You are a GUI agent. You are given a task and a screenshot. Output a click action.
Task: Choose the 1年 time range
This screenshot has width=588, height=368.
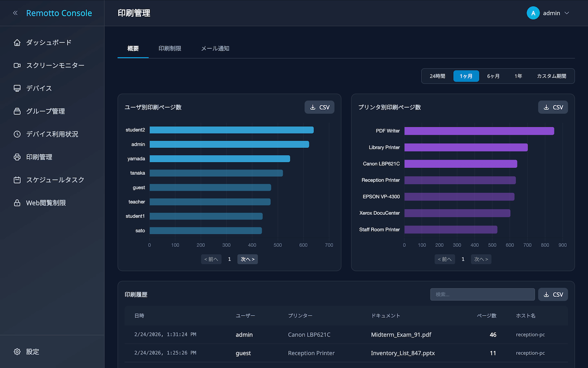(x=518, y=76)
